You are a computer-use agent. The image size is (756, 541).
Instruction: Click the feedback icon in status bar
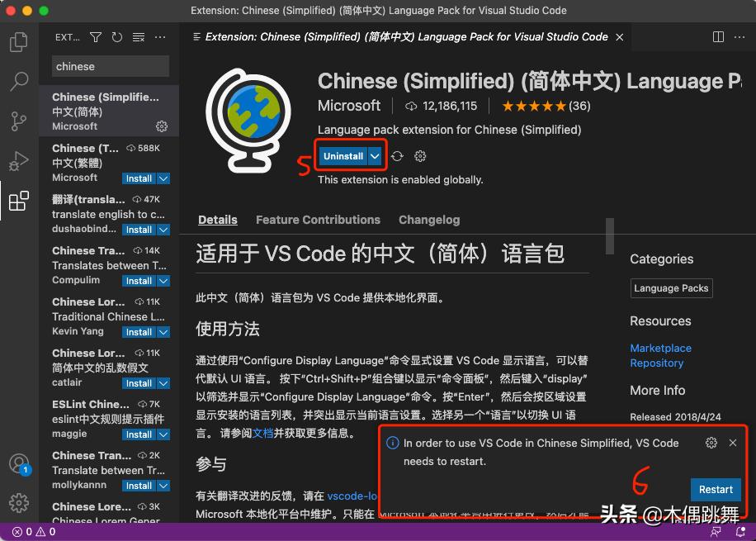tap(716, 532)
